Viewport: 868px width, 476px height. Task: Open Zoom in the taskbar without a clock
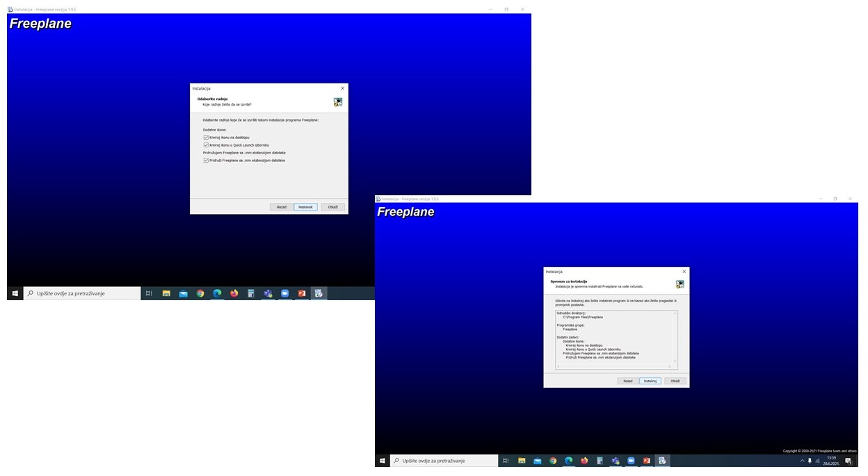[x=284, y=293]
